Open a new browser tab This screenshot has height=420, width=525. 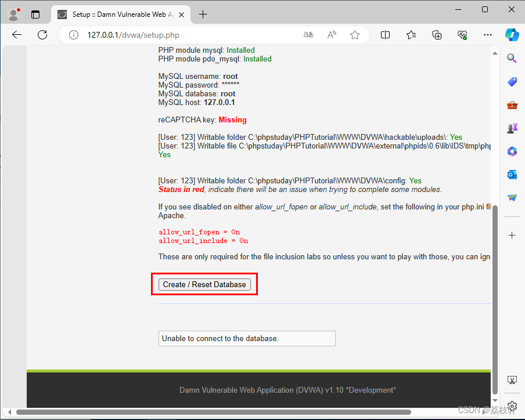(x=203, y=15)
